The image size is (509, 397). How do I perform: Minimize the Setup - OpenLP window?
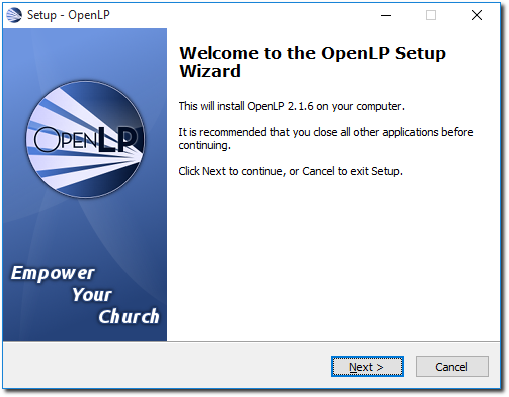pos(386,15)
